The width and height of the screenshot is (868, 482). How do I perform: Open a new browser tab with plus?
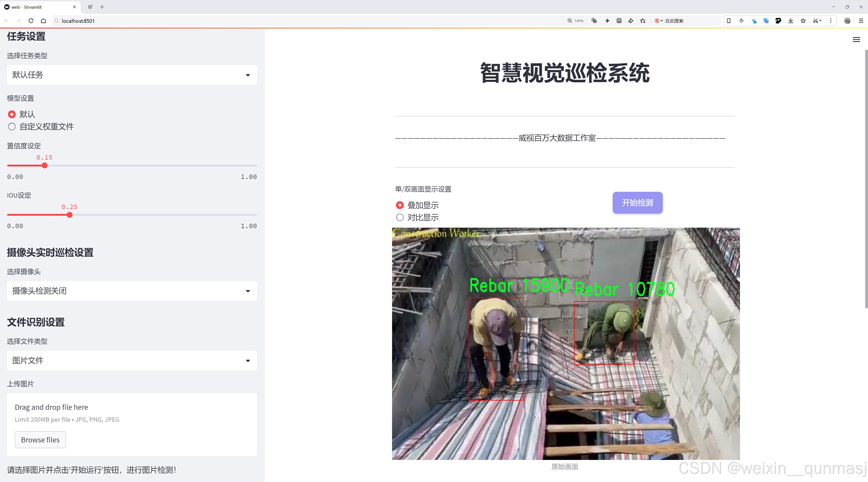click(x=102, y=7)
